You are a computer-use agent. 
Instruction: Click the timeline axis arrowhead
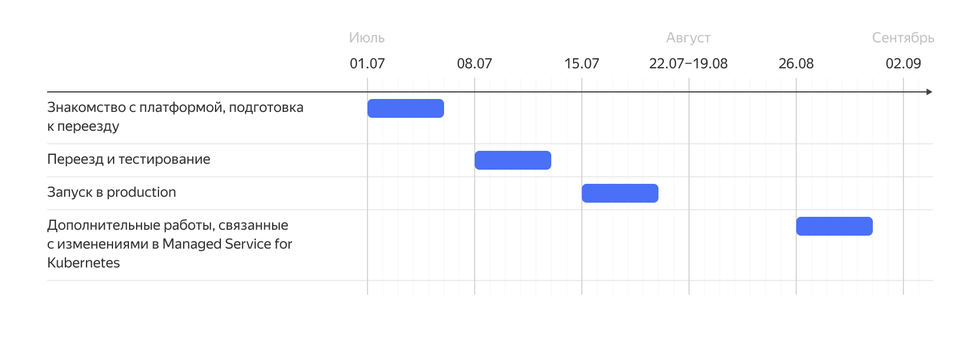(929, 92)
